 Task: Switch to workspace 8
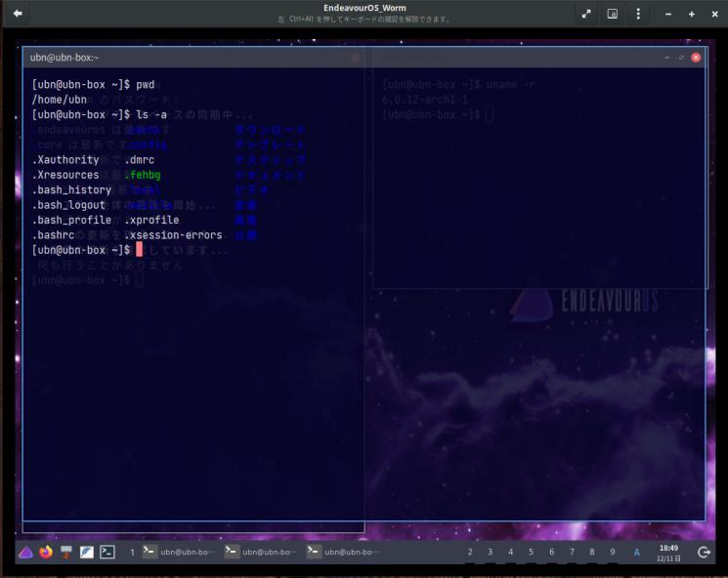tap(591, 552)
